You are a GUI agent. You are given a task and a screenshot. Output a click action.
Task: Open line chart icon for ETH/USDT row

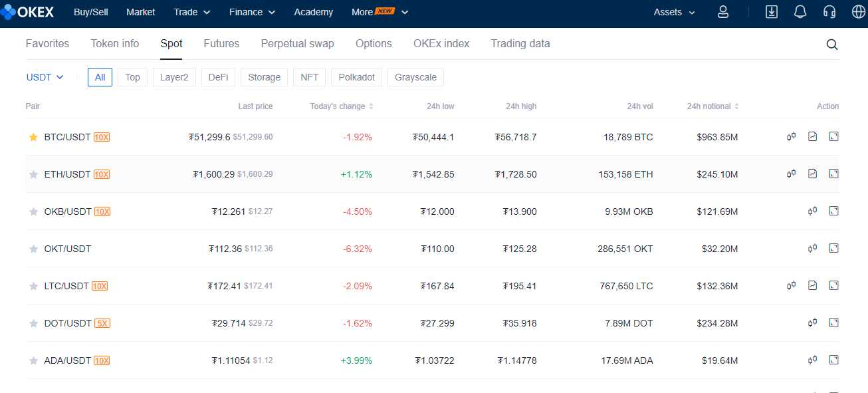812,174
